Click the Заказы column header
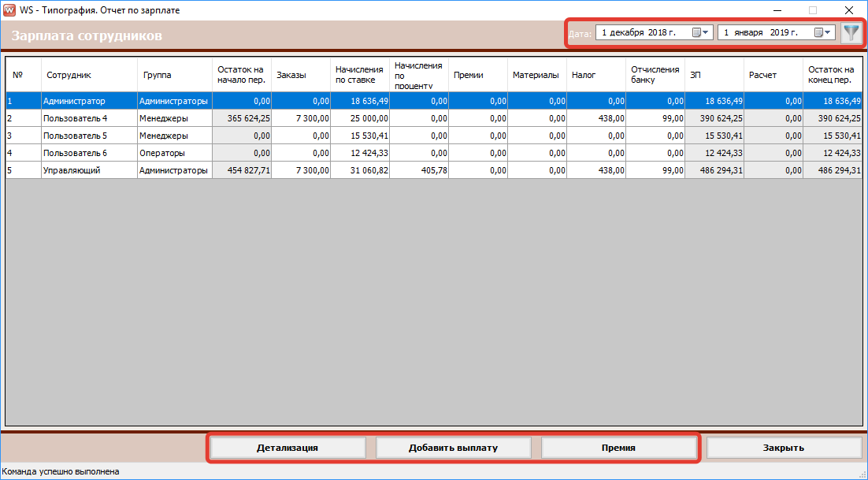868x480 pixels. 301,75
